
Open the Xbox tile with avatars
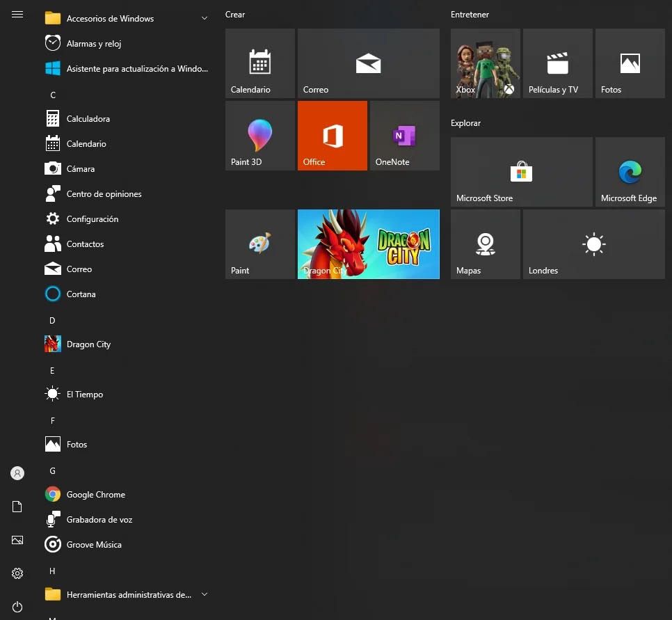pyautogui.click(x=486, y=63)
